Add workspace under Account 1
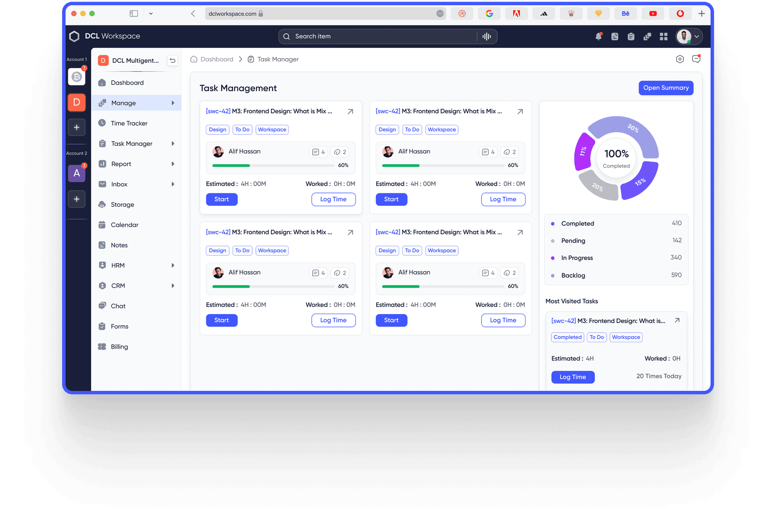This screenshot has height=532, width=775. click(77, 128)
